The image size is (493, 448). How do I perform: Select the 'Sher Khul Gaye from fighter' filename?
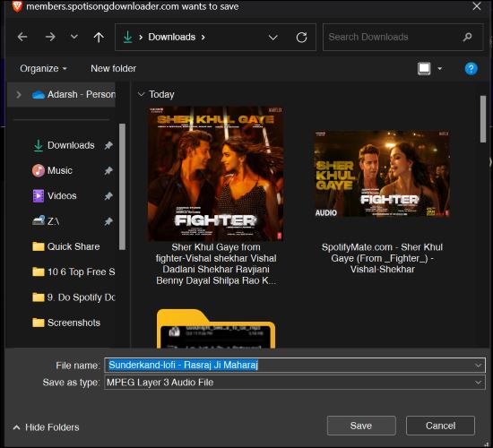tap(216, 263)
